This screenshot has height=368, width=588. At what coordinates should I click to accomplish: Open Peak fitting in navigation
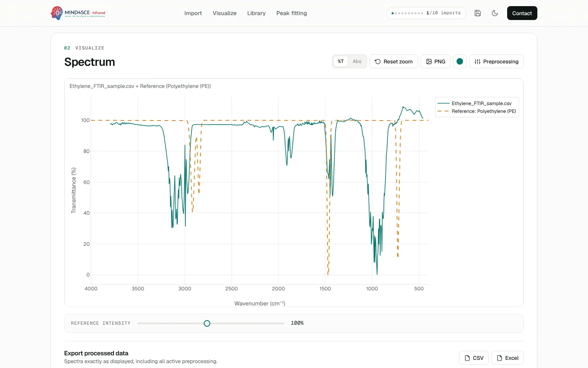click(292, 13)
